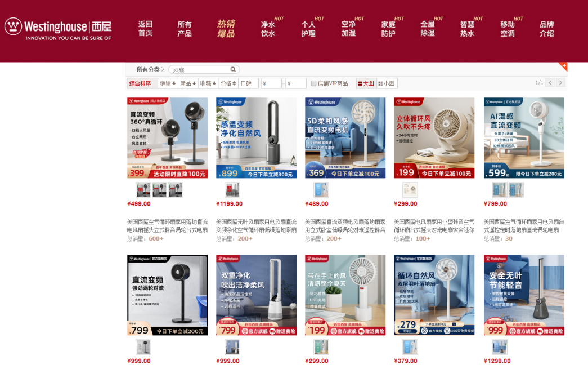Switch to 大图 large grid view
This screenshot has width=588, height=369.
pyautogui.click(x=366, y=83)
